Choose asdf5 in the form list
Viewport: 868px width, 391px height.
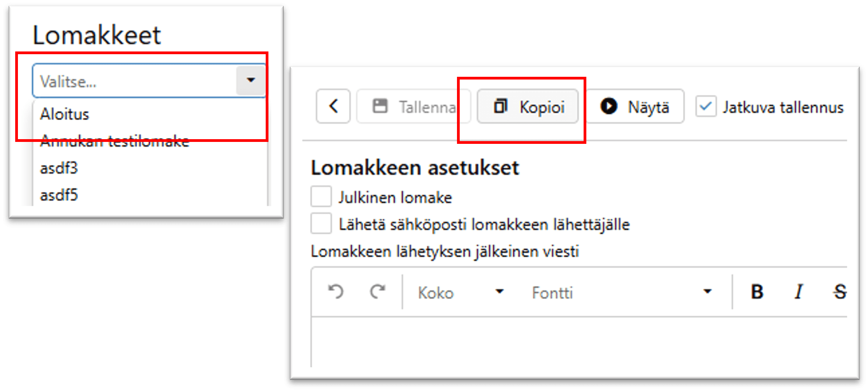point(59,195)
